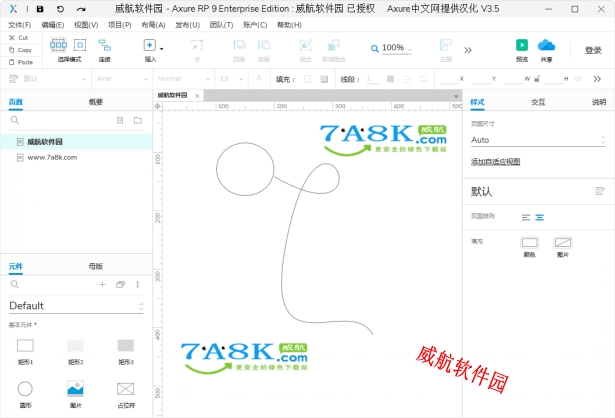The height and width of the screenshot is (418, 615).
Task: Click the W width input field
Action: point(514,79)
